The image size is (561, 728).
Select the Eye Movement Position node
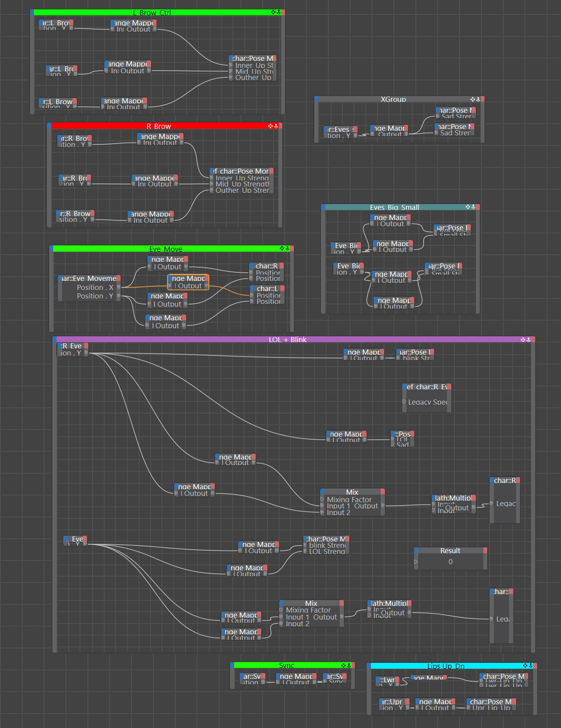(x=89, y=288)
